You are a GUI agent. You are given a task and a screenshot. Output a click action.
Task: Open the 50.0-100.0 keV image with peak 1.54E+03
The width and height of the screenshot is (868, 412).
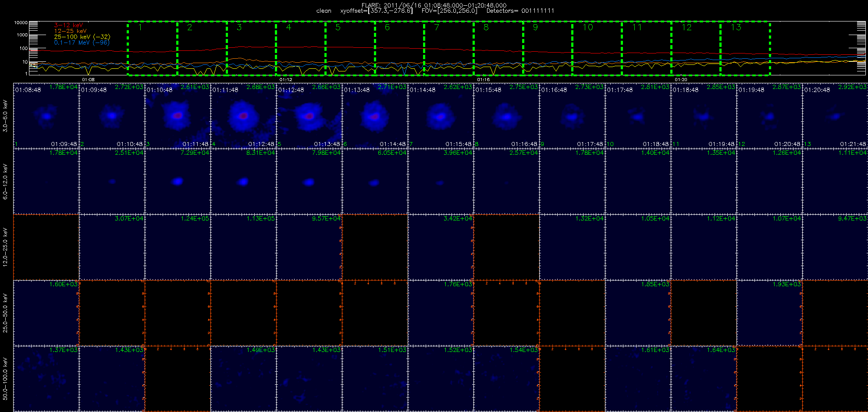click(506, 379)
